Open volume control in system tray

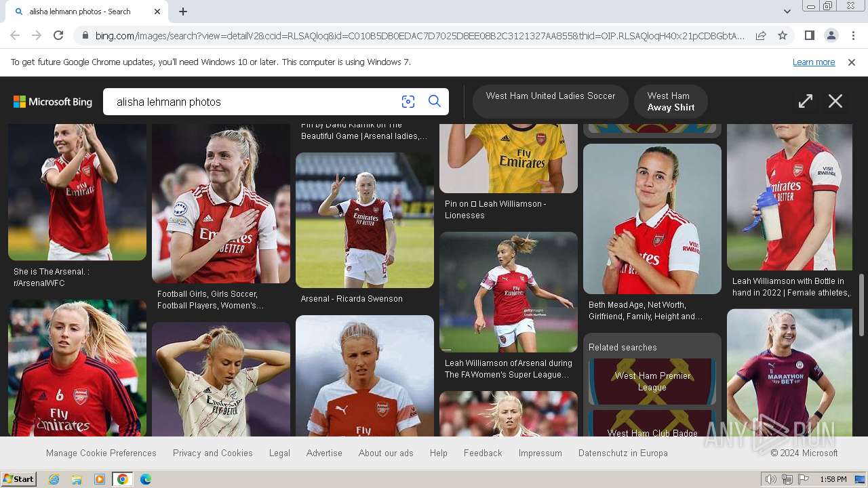pyautogui.click(x=771, y=479)
